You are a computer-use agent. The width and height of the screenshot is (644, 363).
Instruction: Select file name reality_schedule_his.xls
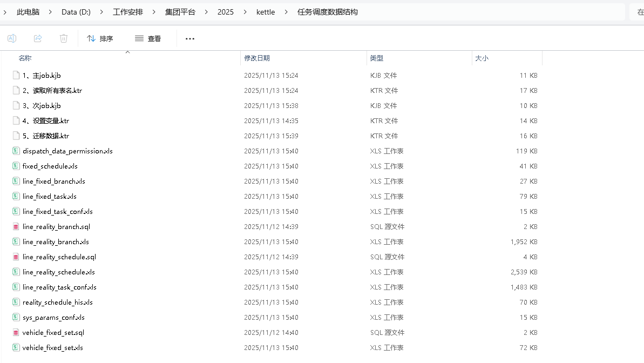tap(58, 302)
